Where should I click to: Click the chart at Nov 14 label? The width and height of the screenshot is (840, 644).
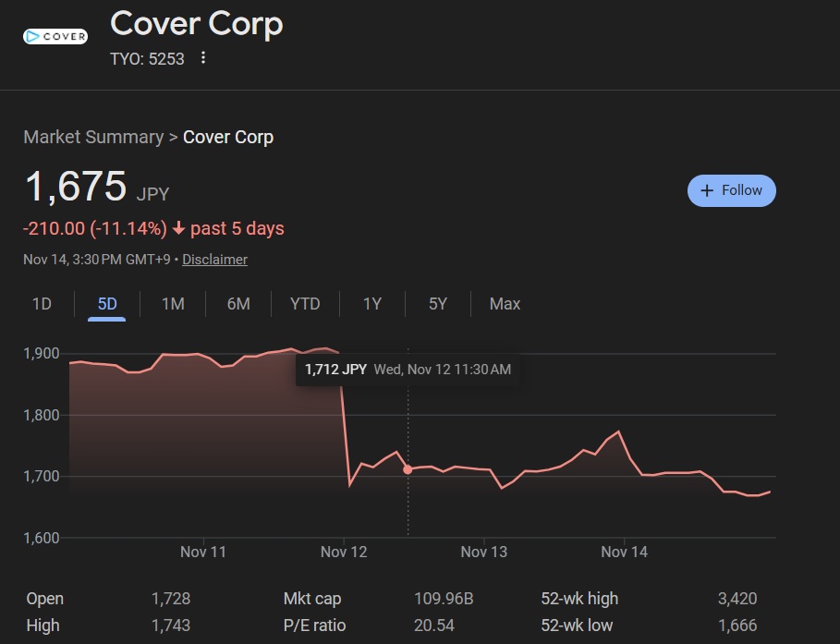point(624,552)
